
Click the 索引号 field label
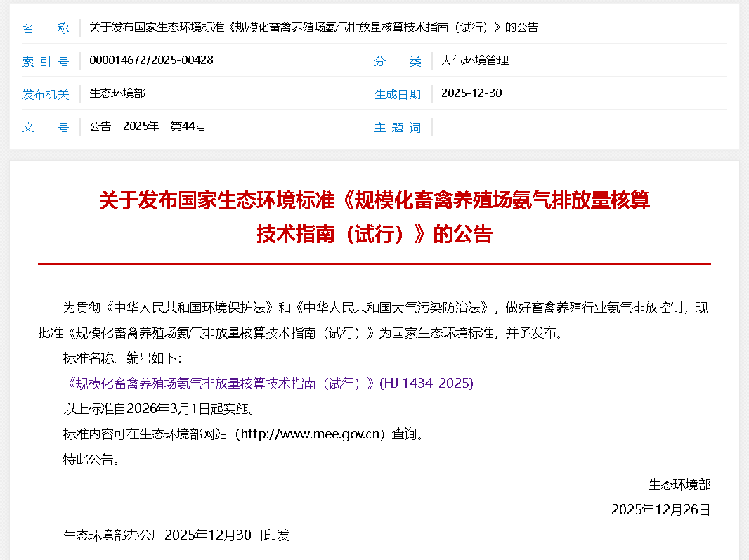46,61
